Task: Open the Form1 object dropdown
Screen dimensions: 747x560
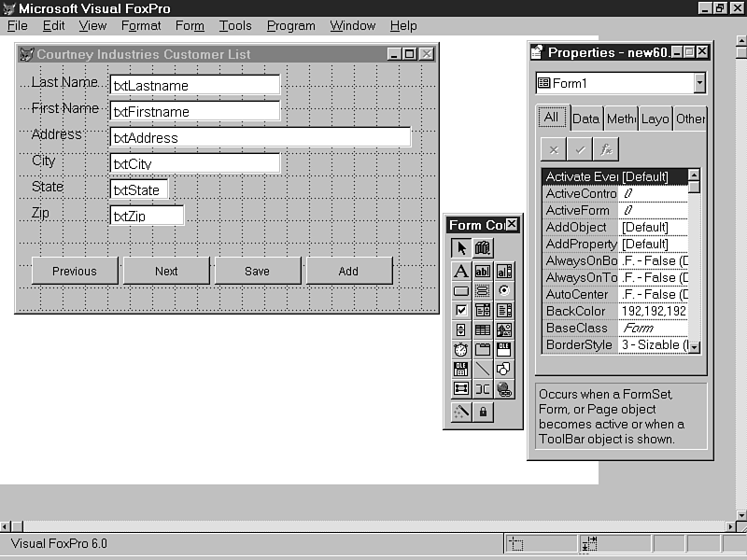Action: (x=699, y=83)
